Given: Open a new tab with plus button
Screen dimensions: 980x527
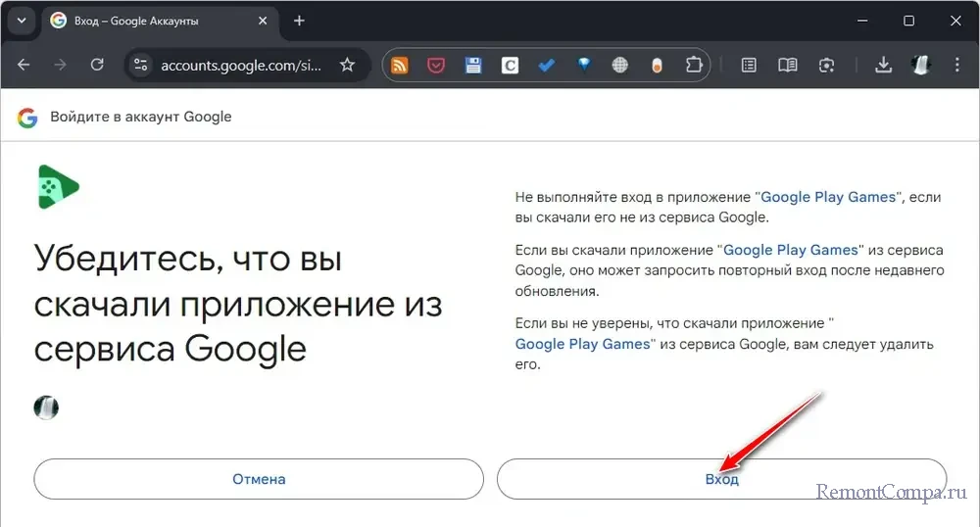Looking at the screenshot, I should point(299,21).
